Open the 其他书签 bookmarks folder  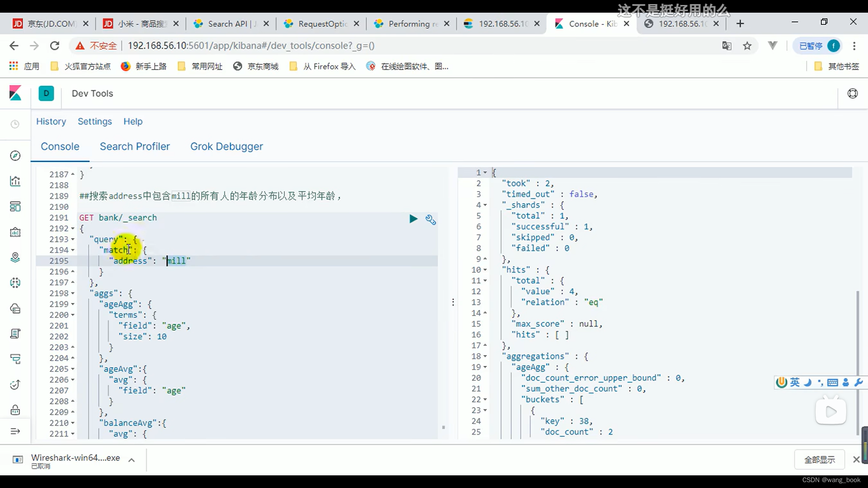click(x=837, y=66)
